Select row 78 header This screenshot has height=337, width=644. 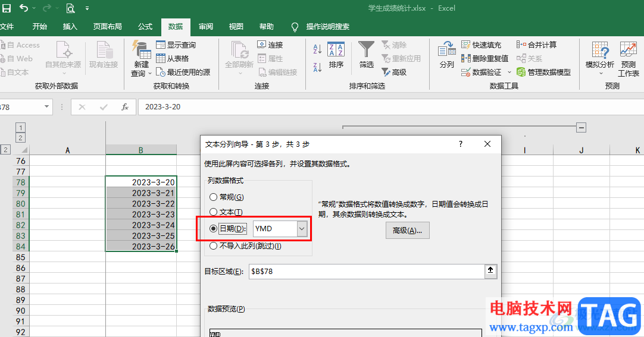(21, 182)
